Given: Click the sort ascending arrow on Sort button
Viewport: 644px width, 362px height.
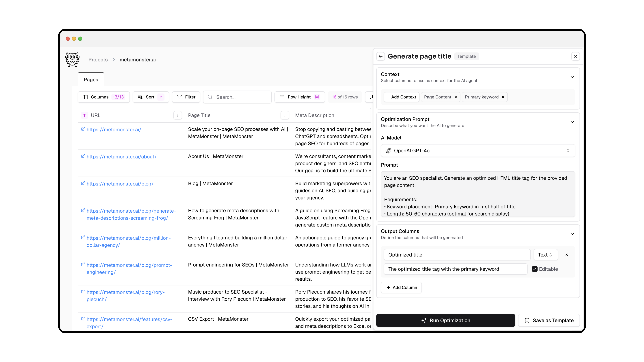Looking at the screenshot, I should [161, 97].
